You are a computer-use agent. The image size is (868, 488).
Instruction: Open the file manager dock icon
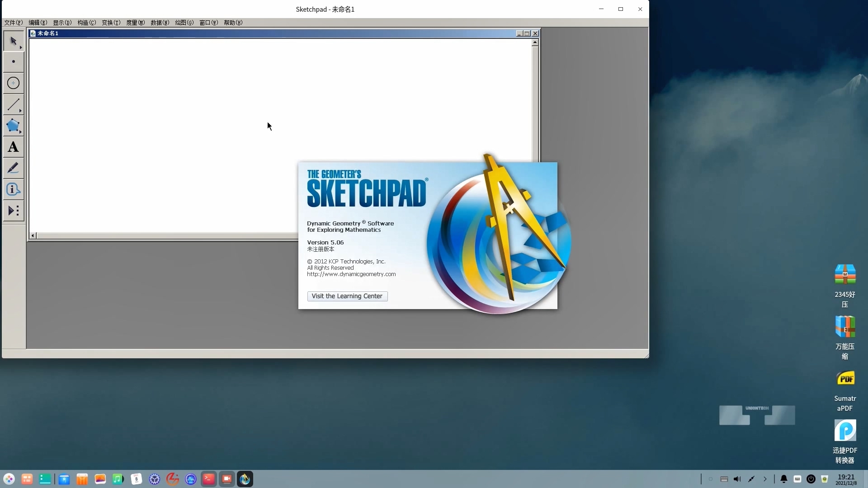tap(64, 479)
